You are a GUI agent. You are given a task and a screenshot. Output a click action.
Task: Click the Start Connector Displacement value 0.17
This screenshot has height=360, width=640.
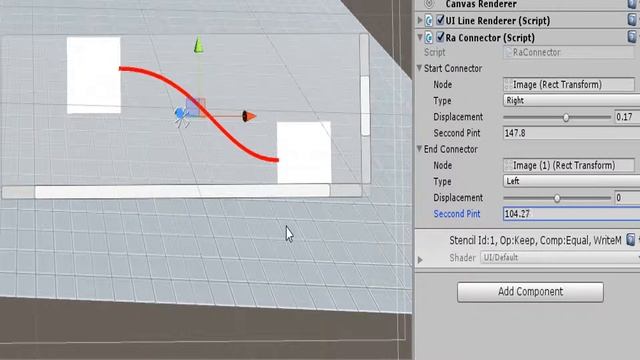(627, 117)
